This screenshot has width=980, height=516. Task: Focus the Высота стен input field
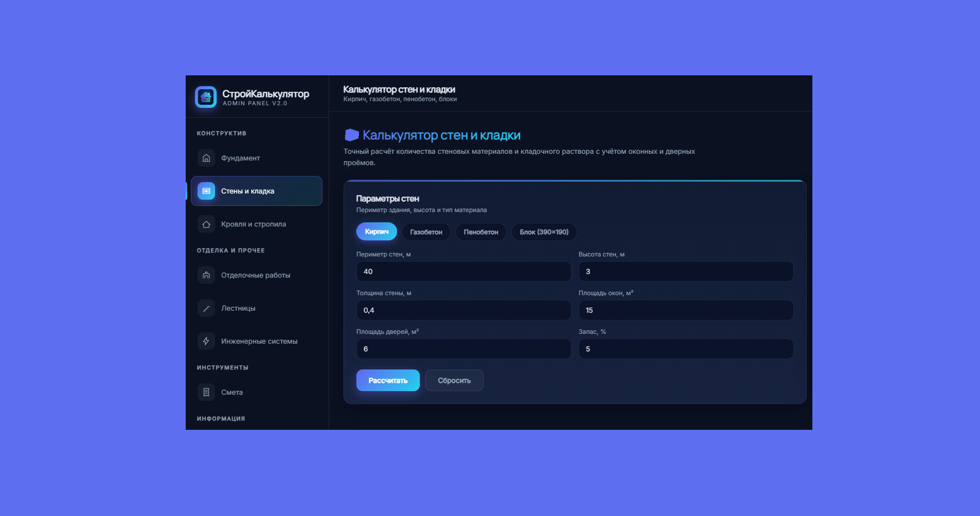pyautogui.click(x=686, y=271)
